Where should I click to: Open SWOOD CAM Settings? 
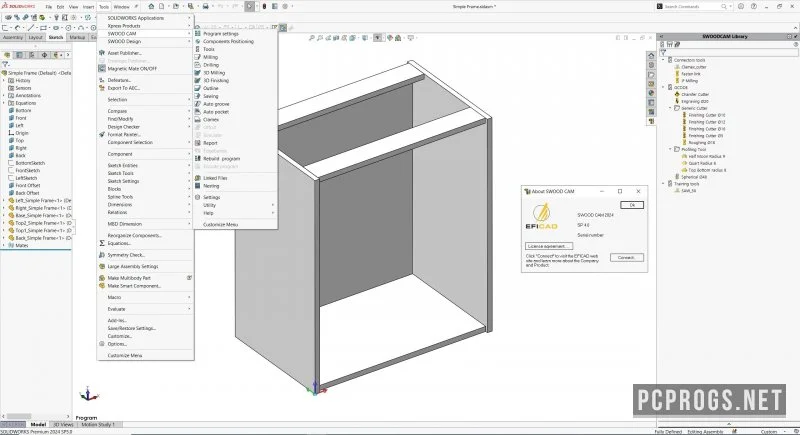211,197
